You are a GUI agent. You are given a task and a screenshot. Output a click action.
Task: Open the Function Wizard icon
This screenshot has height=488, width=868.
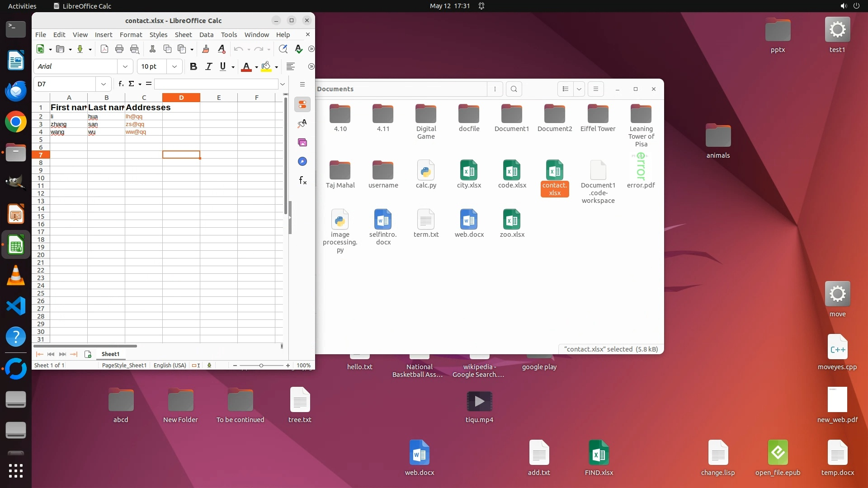tap(121, 84)
